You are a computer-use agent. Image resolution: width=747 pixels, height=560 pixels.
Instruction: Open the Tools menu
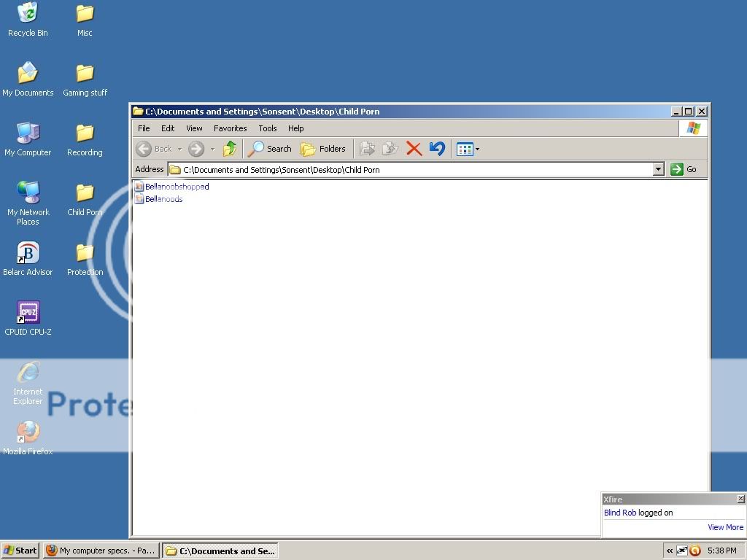pyautogui.click(x=267, y=128)
